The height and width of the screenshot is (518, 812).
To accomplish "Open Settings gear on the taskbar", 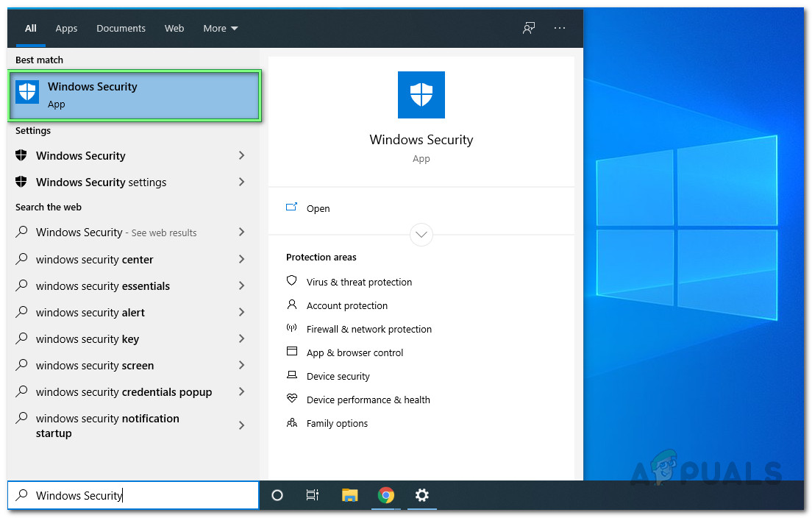I will (x=422, y=495).
